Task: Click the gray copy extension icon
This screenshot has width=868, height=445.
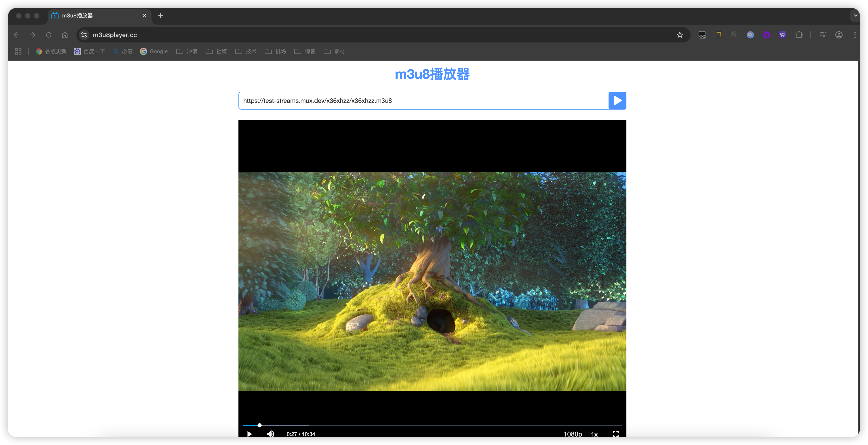Action: [734, 35]
